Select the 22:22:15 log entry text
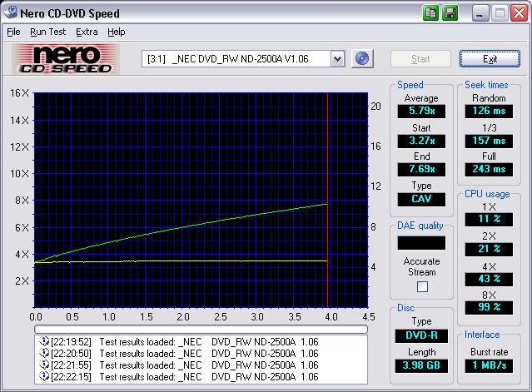532x392 pixels. tap(185, 376)
